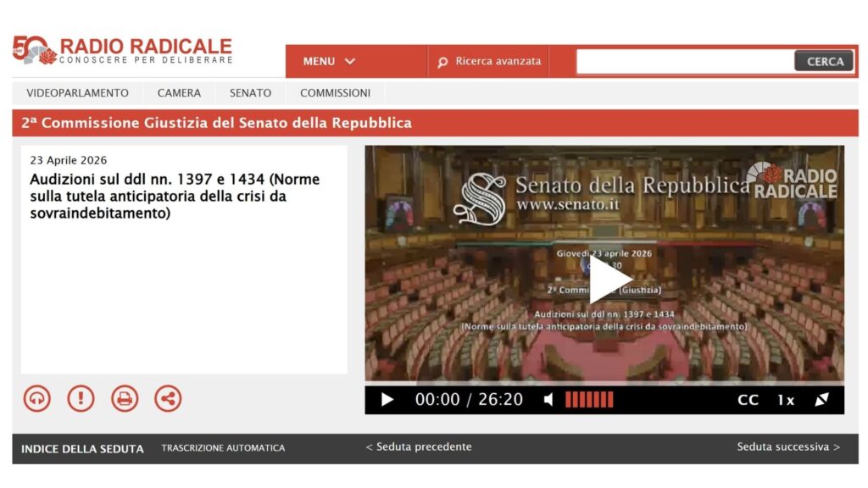Screen dimensions: 868x488
Task: Click the CERCA search button
Action: pos(825,61)
